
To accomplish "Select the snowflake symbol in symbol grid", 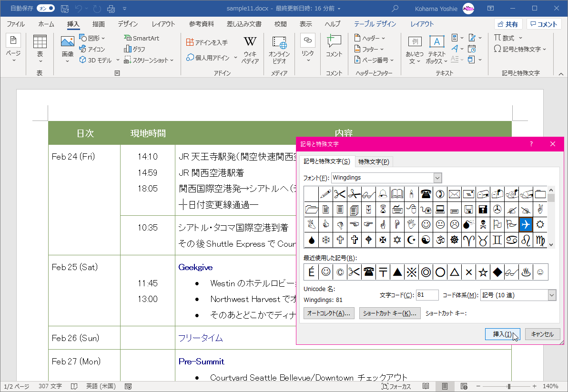I will 325,240.
